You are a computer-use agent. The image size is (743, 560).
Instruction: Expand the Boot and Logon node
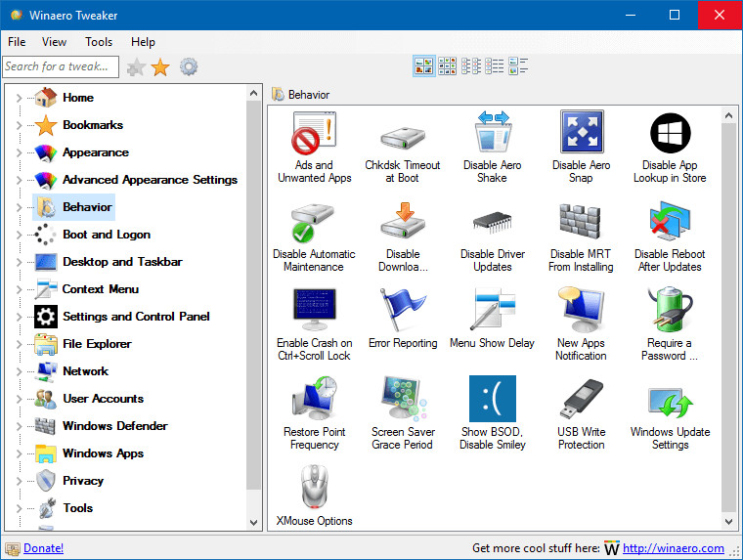point(19,235)
